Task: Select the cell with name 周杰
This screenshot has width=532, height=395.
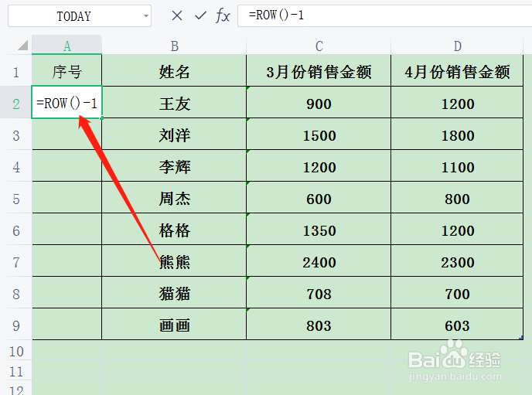Action: pos(174,199)
